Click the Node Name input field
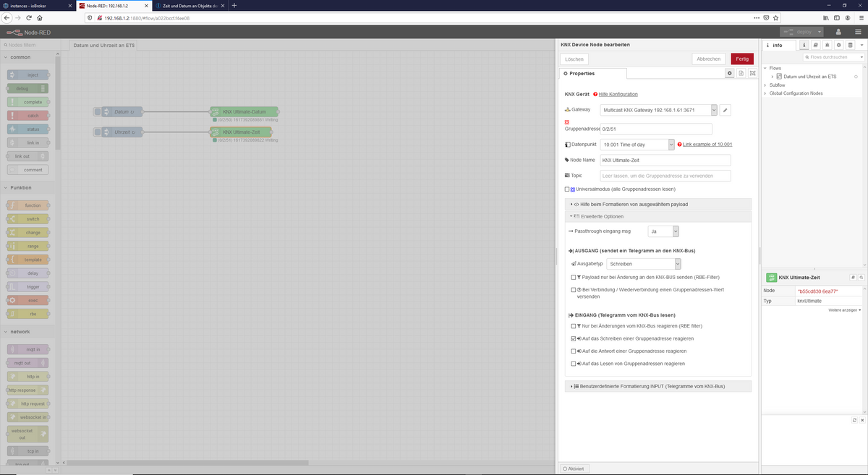868x475 pixels. [665, 160]
